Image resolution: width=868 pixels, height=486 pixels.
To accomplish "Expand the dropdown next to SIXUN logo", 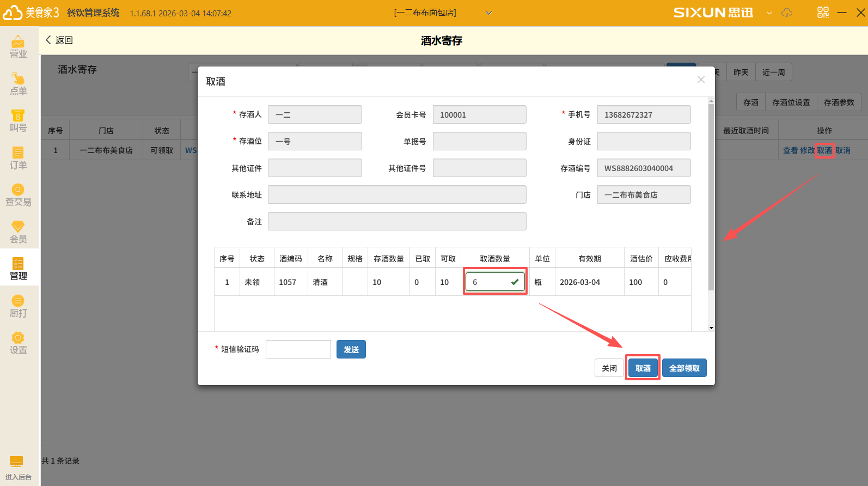I will (769, 13).
